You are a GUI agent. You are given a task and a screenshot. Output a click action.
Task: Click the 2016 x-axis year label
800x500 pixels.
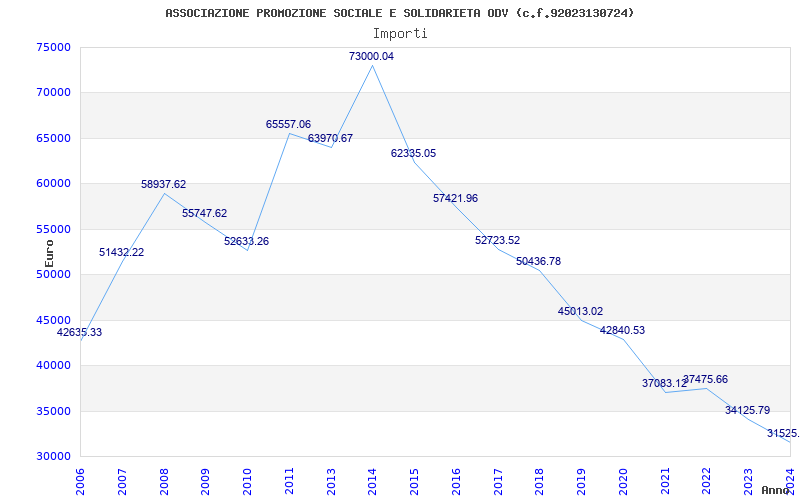click(x=456, y=482)
